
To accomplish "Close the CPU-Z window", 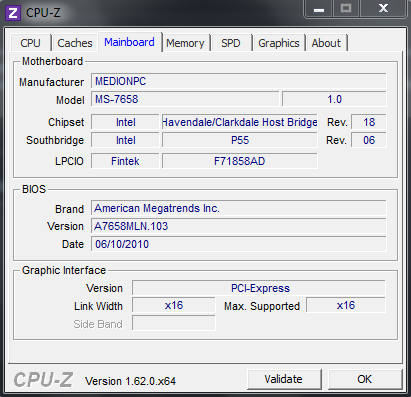I will 383,8.
